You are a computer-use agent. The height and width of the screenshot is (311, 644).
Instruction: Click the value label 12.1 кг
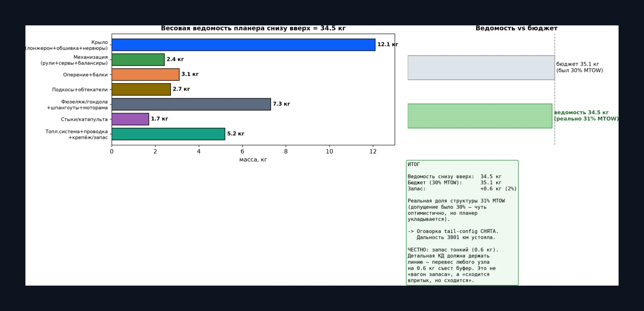click(x=388, y=44)
